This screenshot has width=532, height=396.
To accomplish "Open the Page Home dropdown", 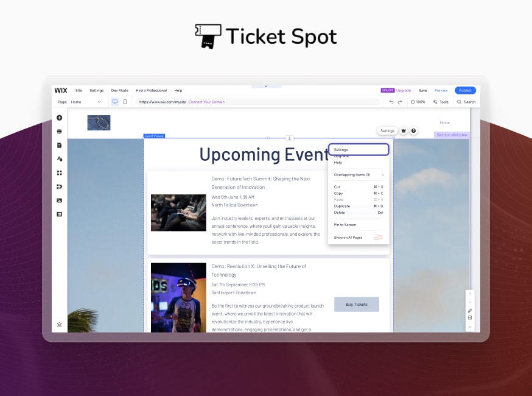I will point(85,102).
